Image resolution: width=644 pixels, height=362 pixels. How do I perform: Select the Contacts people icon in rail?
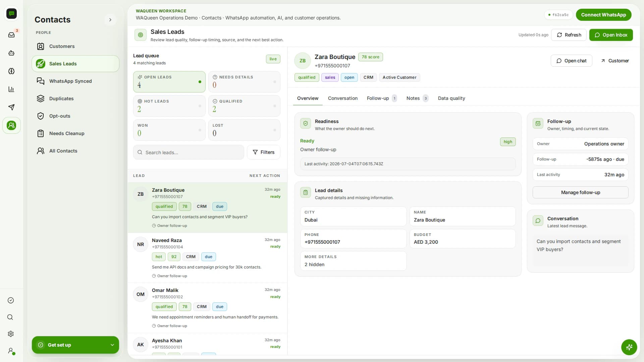(11, 125)
